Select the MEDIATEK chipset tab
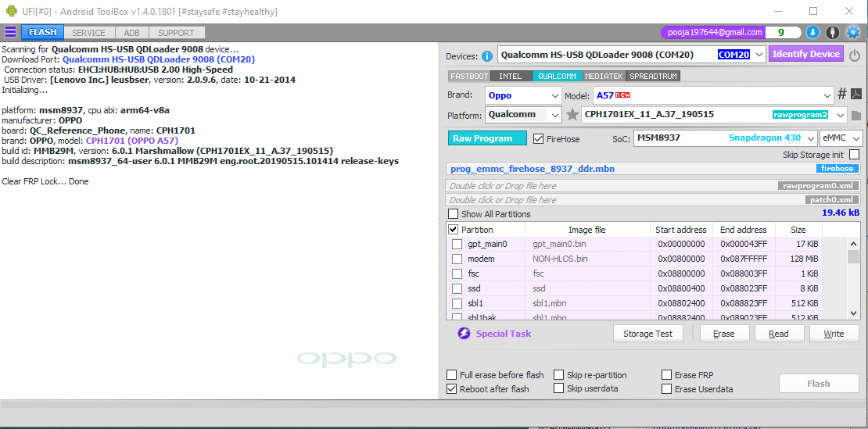This screenshot has height=429, width=868. coord(604,77)
